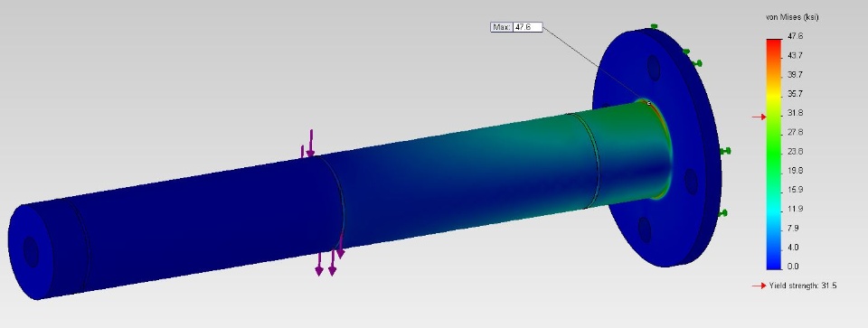Click the maximum stress point at shaft fillet
The image size is (868, 328).
coord(649,103)
